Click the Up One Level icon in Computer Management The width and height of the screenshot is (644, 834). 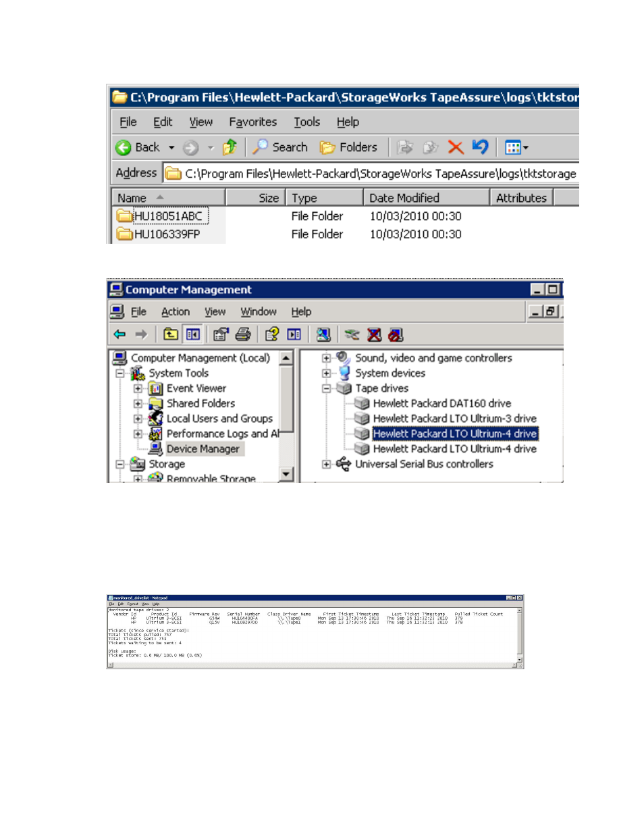pyautogui.click(x=171, y=334)
